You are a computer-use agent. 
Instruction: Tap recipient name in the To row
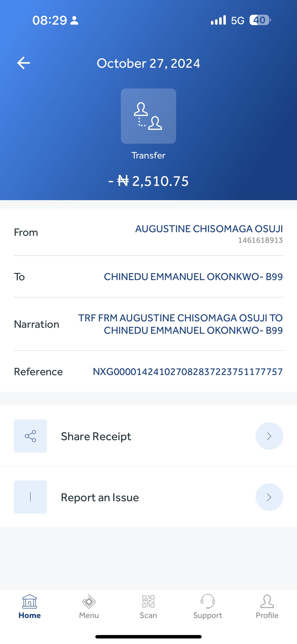(193, 277)
